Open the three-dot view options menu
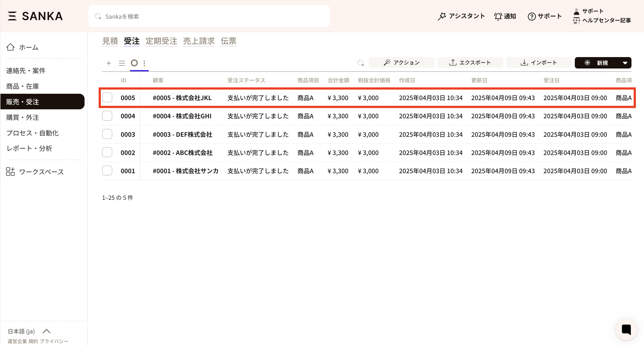The width and height of the screenshot is (644, 346). click(144, 63)
